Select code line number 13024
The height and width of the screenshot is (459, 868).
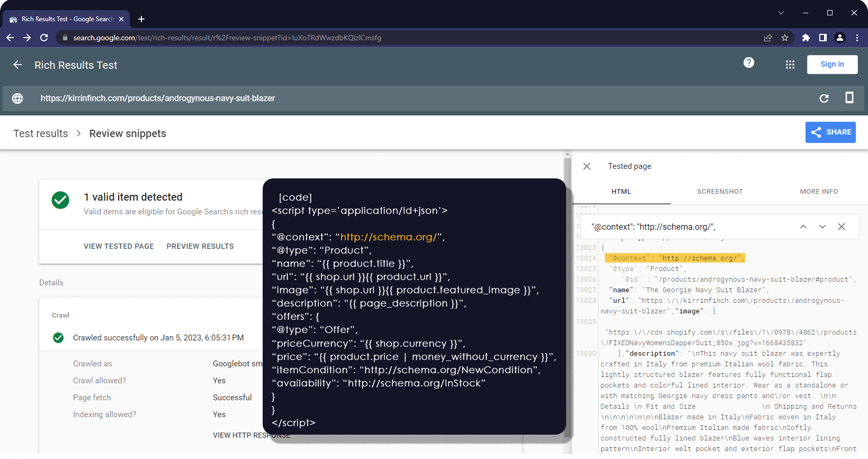586,258
